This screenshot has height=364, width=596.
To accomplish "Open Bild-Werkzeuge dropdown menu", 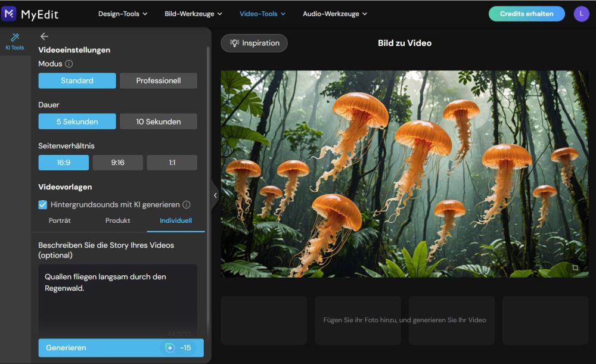I will coord(193,14).
